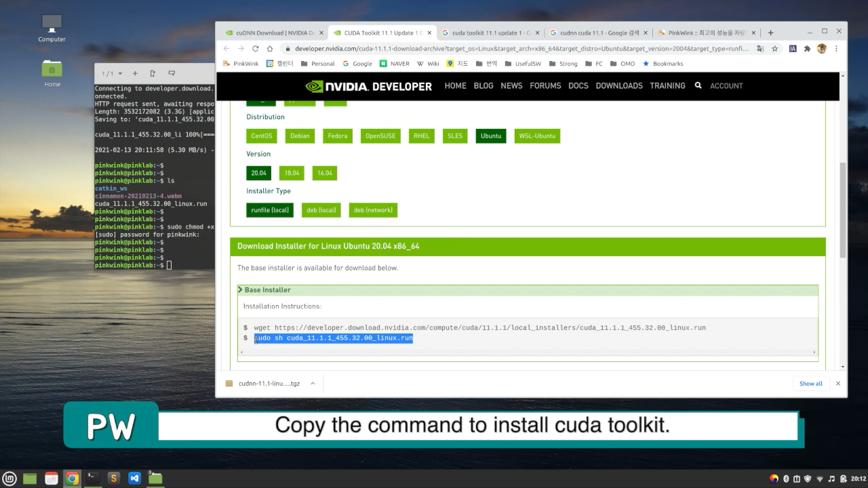This screenshot has width=868, height=488.
Task: Open DOWNLOADS in NVIDIA nav
Action: click(x=619, y=85)
